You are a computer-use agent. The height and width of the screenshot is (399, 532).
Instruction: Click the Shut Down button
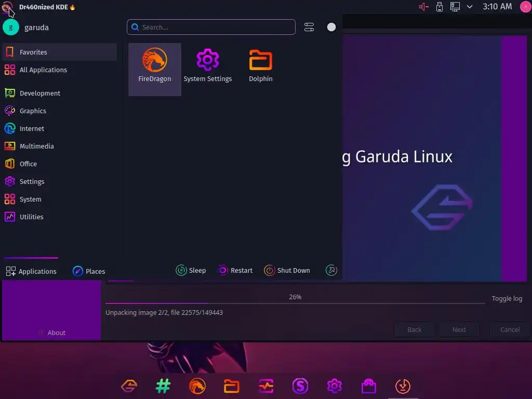tap(287, 270)
